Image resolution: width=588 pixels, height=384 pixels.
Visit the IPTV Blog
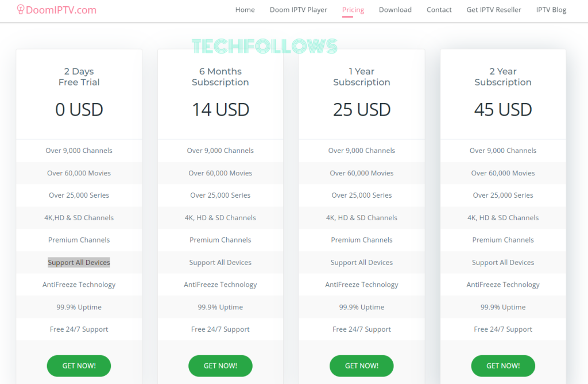(551, 10)
